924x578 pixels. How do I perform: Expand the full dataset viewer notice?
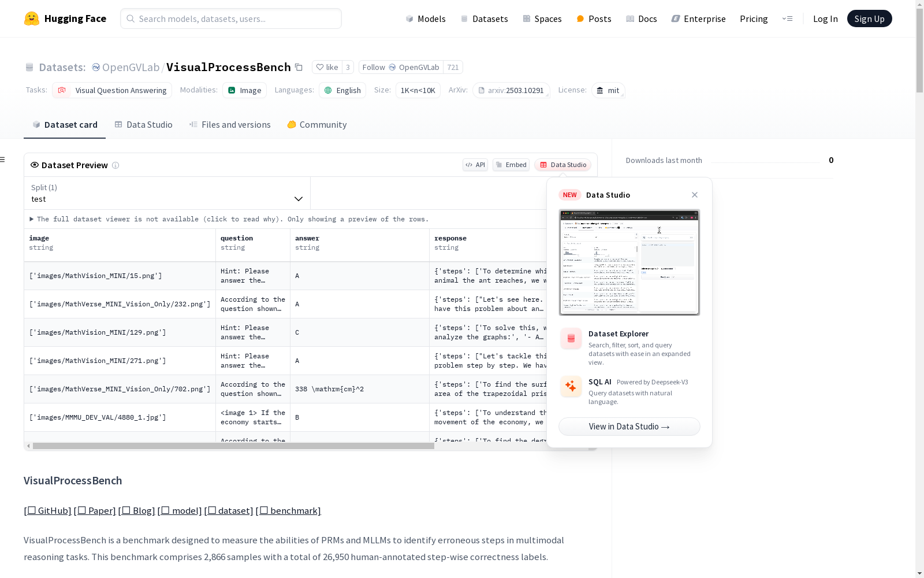pyautogui.click(x=229, y=219)
